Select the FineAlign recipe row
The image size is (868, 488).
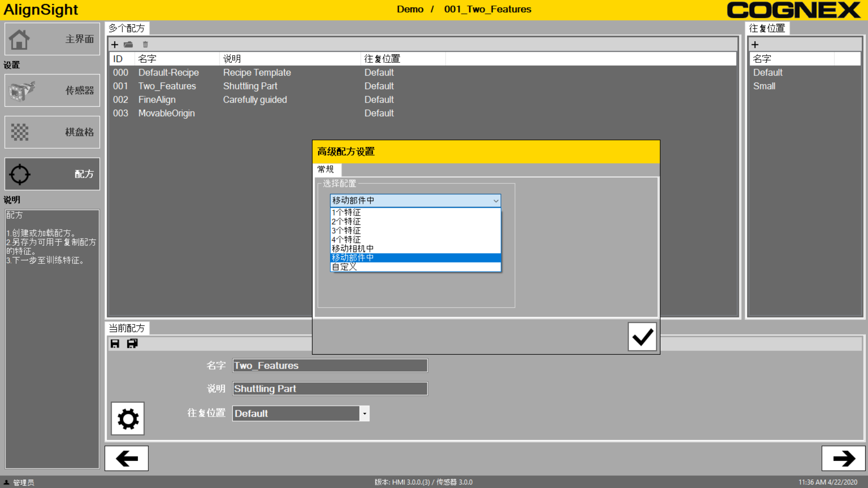click(x=157, y=99)
